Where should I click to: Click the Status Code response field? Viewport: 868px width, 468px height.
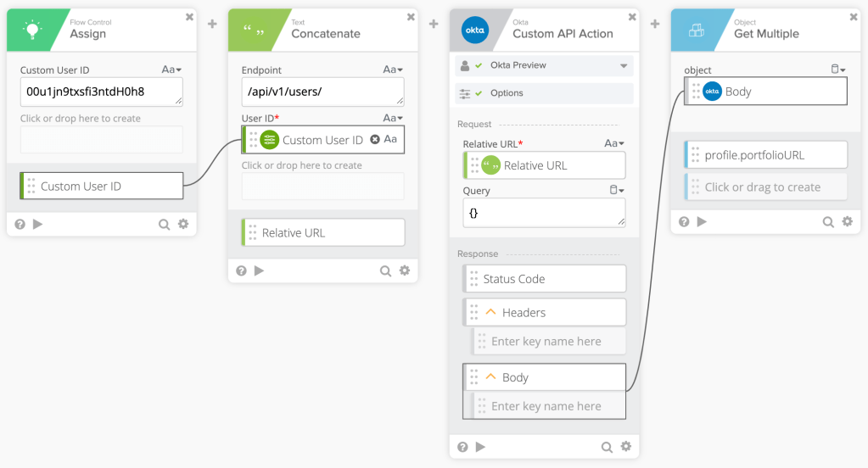click(x=544, y=279)
